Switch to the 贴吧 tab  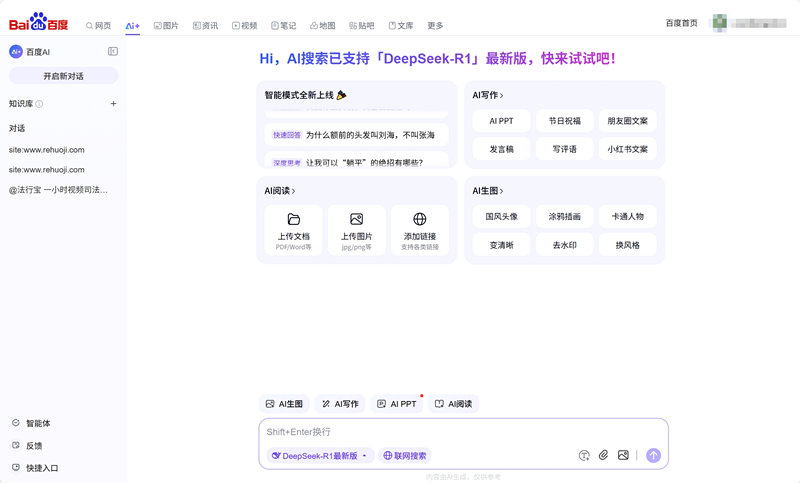362,26
